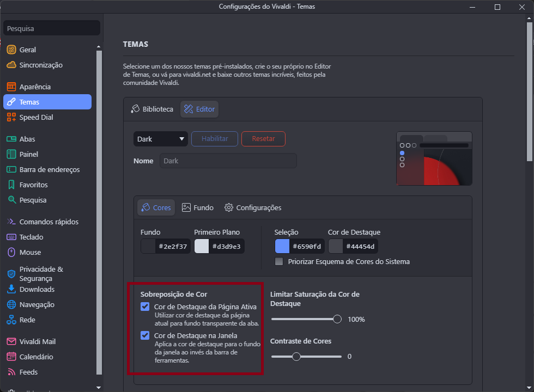534x392 pixels.
Task: Click the Biblioteca paint bucket icon
Action: coord(135,109)
